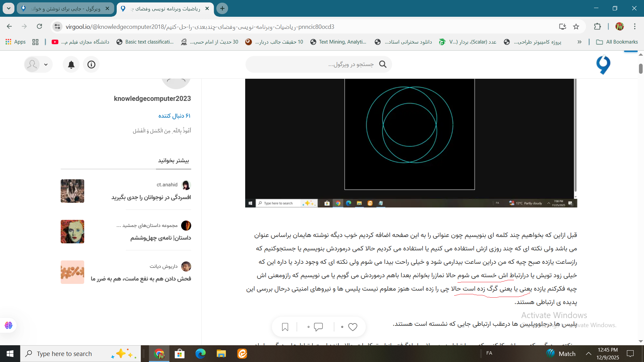The image size is (644, 362).
Task: Open article افسردگی در نوجوانان را جدی بگیرید
Action: click(151, 197)
